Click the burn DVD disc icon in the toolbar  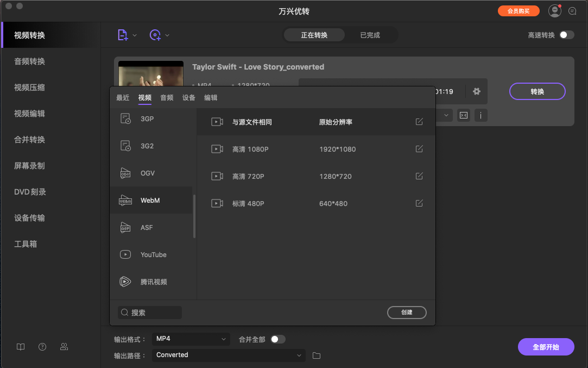point(155,34)
